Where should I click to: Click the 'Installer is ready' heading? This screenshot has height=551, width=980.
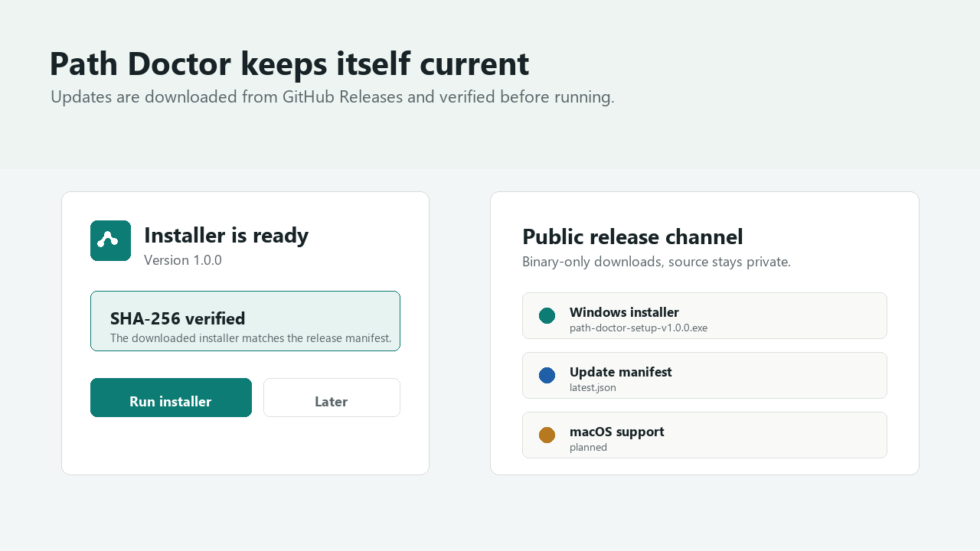click(x=226, y=235)
